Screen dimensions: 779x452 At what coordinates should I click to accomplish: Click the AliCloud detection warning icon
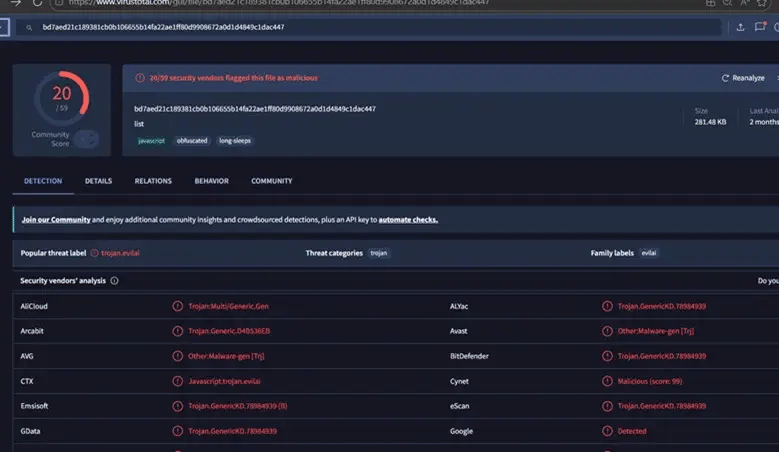(x=177, y=306)
